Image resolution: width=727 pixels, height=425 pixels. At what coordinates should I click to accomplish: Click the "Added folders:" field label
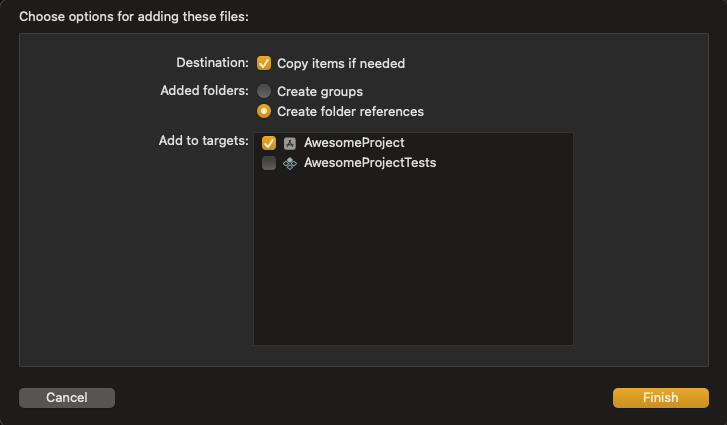[204, 91]
